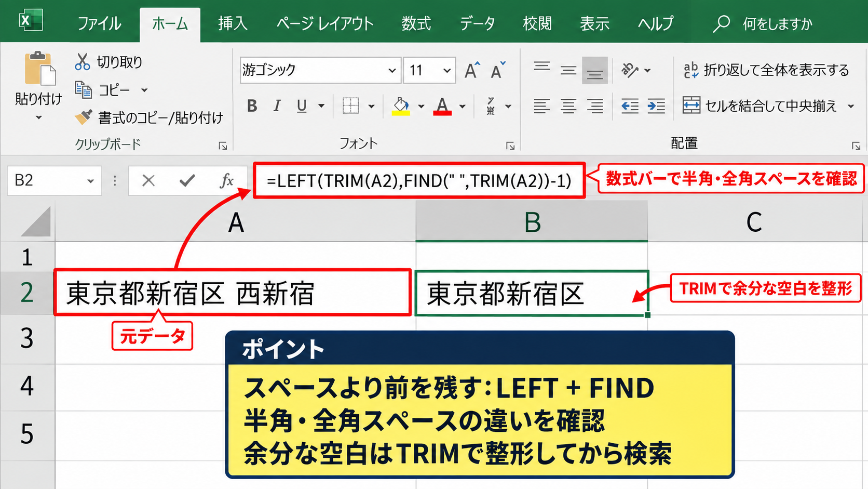868x489 pixels.
Task: Expand fill color dropdown arrow
Action: coord(421,106)
